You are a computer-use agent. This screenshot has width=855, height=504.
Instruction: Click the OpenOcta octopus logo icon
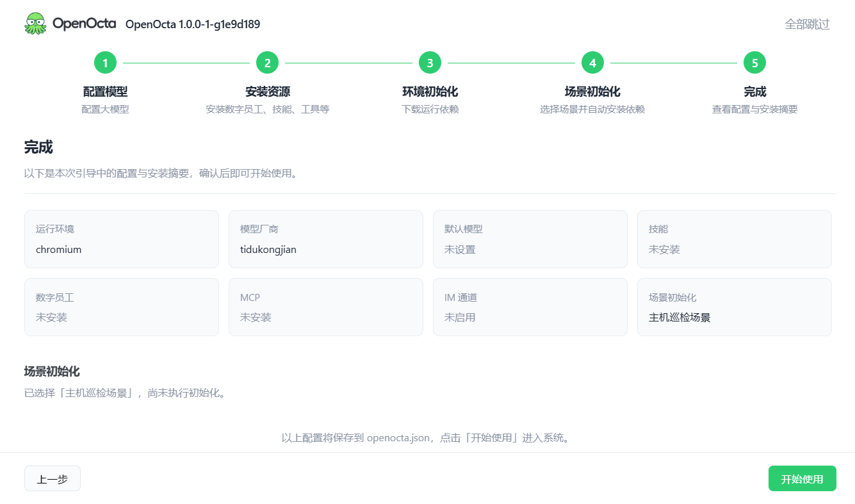(x=35, y=24)
